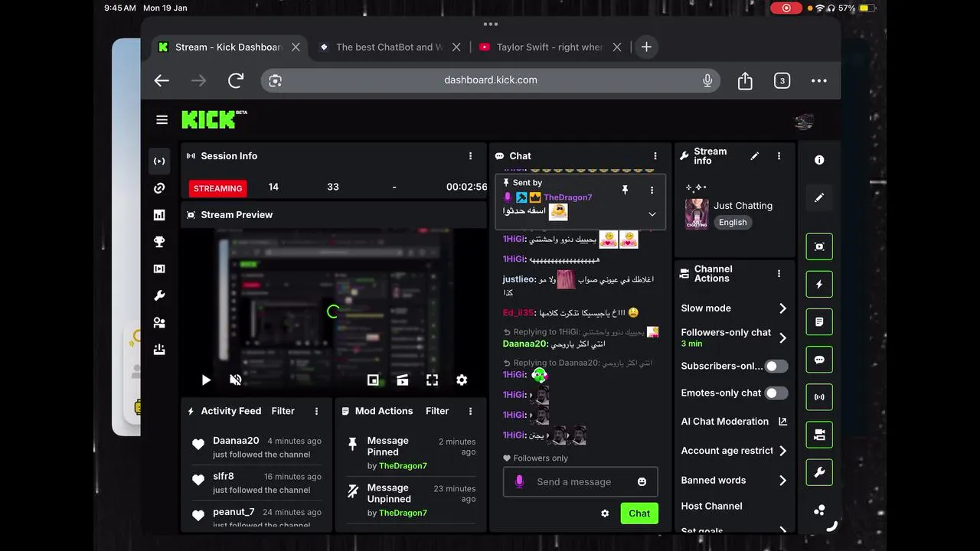This screenshot has height=551, width=980.
Task: Toggle Subscribers-only chat switch
Action: [x=776, y=366]
